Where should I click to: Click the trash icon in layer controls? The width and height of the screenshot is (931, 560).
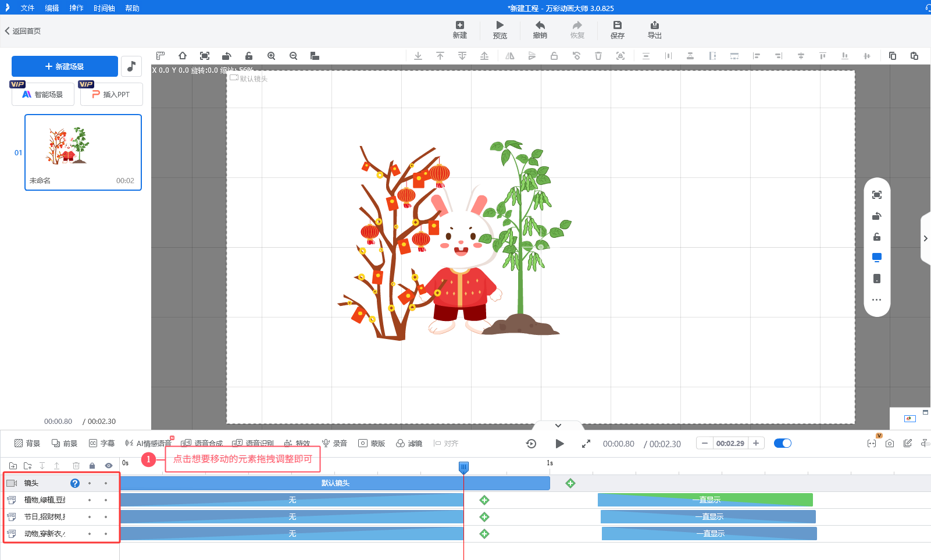[x=76, y=466]
